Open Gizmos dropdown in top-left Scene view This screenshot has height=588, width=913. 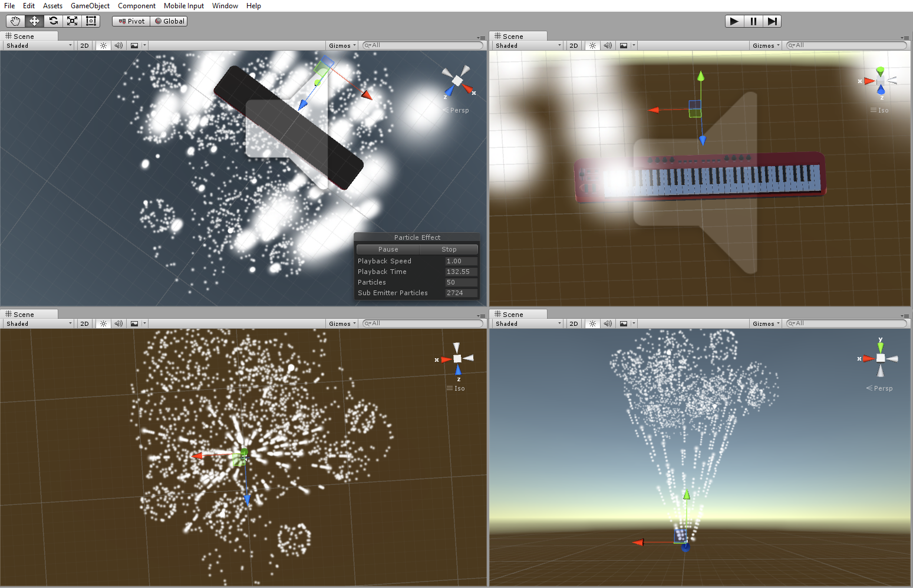pos(342,45)
